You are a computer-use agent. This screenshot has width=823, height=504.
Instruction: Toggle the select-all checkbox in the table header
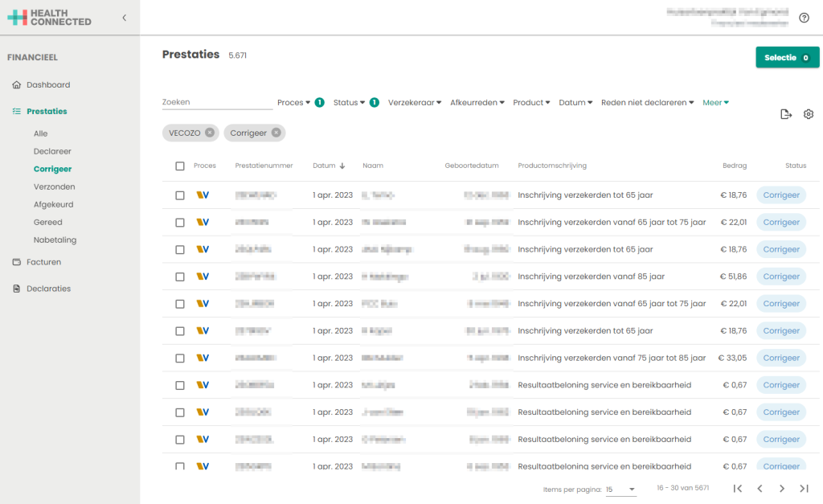(x=180, y=166)
